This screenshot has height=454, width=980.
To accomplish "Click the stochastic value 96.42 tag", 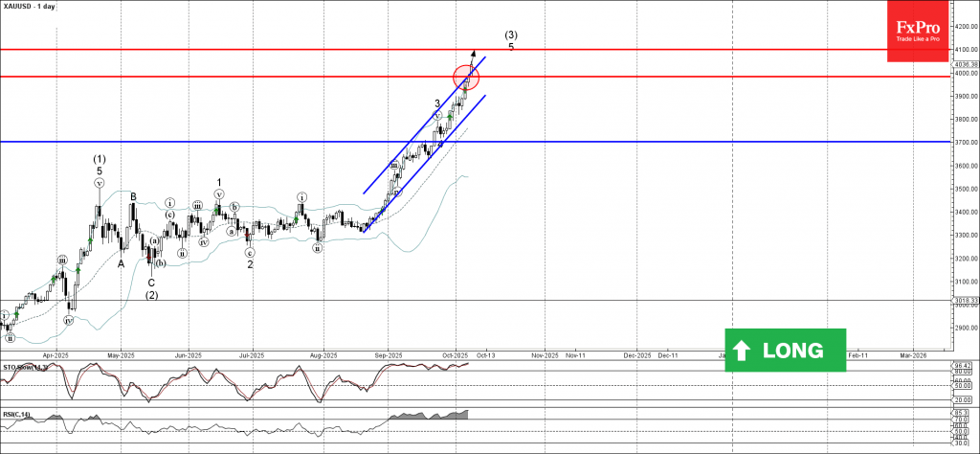I will coord(965,365).
